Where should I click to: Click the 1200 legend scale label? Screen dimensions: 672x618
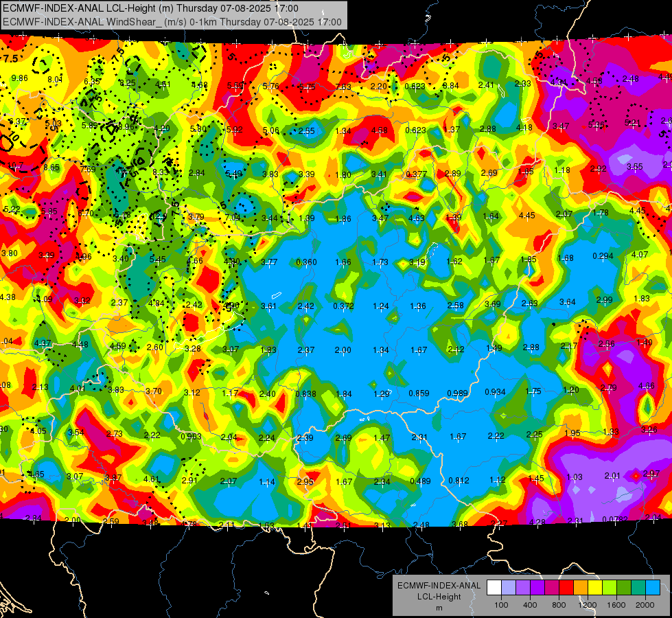click(x=588, y=605)
